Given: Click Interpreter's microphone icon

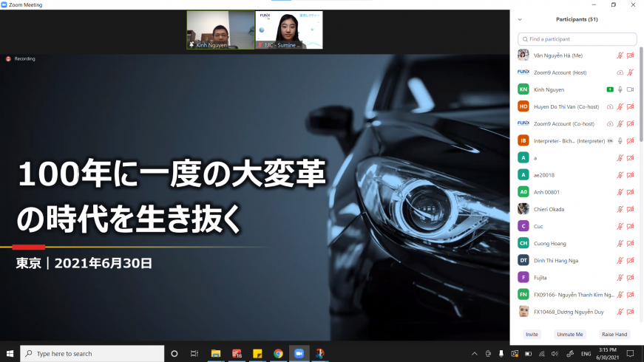Looking at the screenshot, I should [x=620, y=141].
